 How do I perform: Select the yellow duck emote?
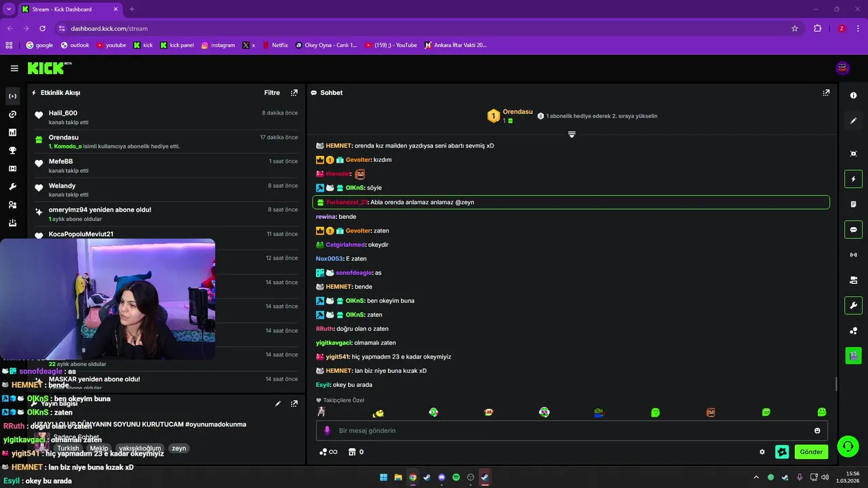[378, 412]
